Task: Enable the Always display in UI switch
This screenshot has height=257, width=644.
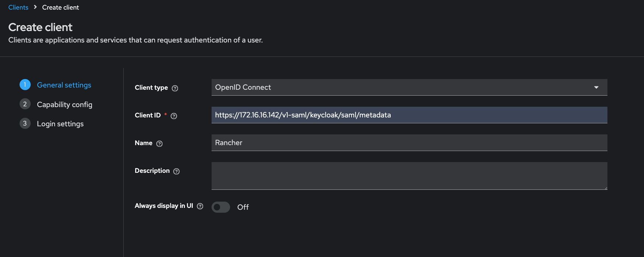Action: 220,207
